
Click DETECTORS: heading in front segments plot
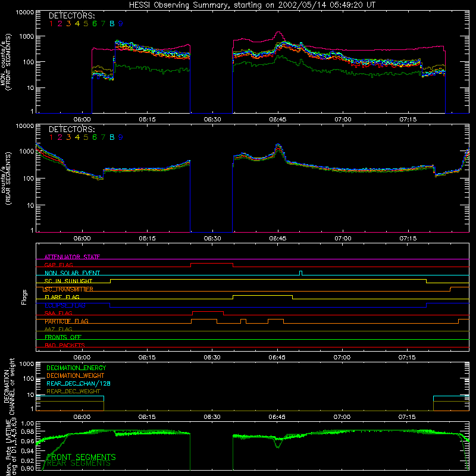pos(71,15)
